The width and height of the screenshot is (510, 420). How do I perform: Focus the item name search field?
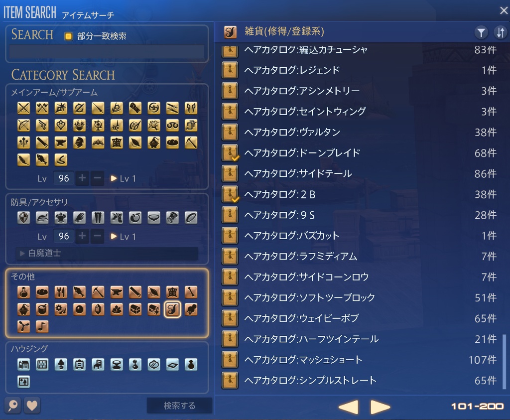pyautogui.click(x=107, y=51)
